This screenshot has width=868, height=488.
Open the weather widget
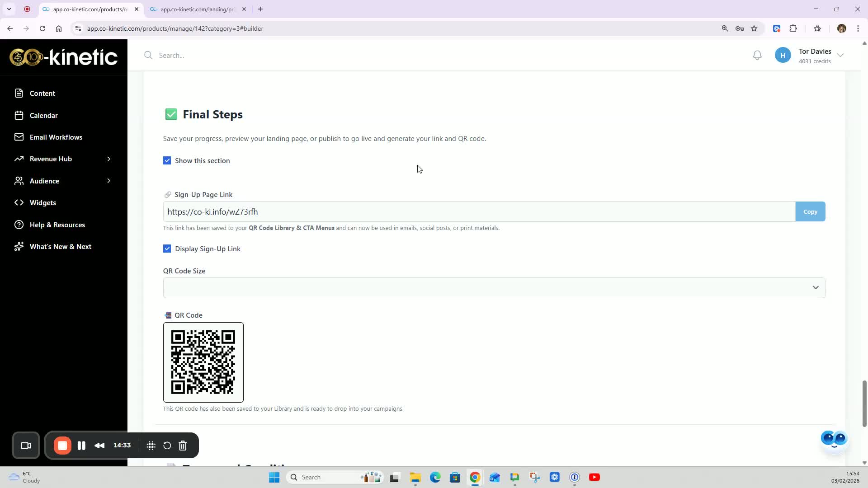click(25, 477)
